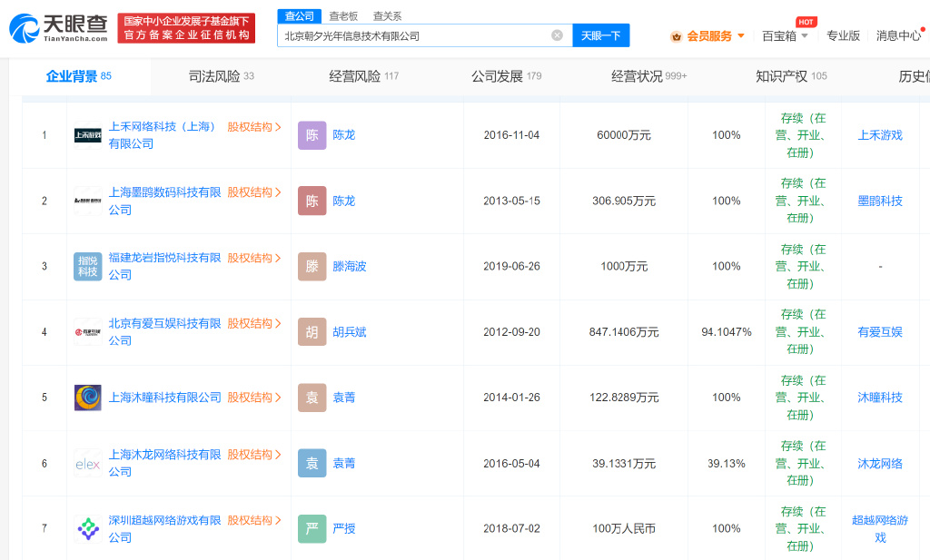This screenshot has width=930, height=560.
Task: Open company logo of 上海墨鹍数码科技
Action: pos(88,201)
